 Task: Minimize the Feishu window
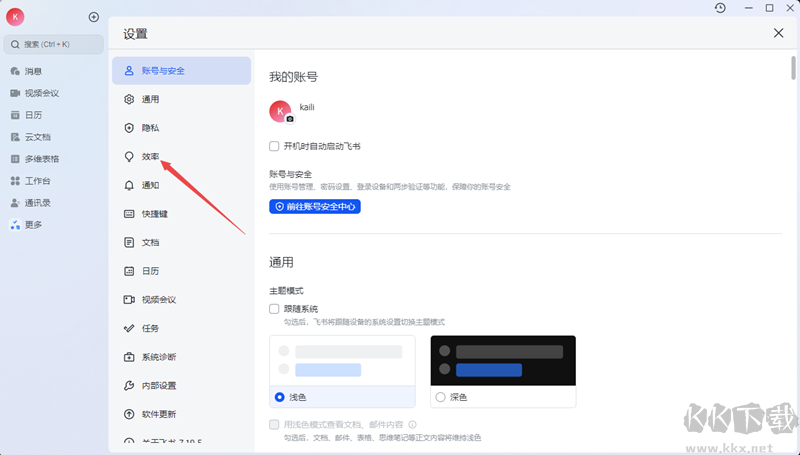(x=748, y=8)
